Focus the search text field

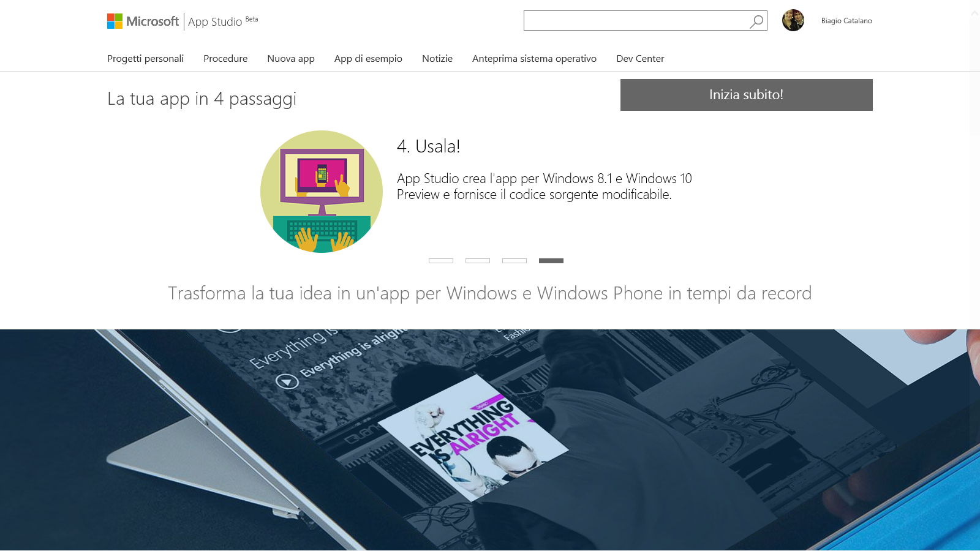click(636, 21)
